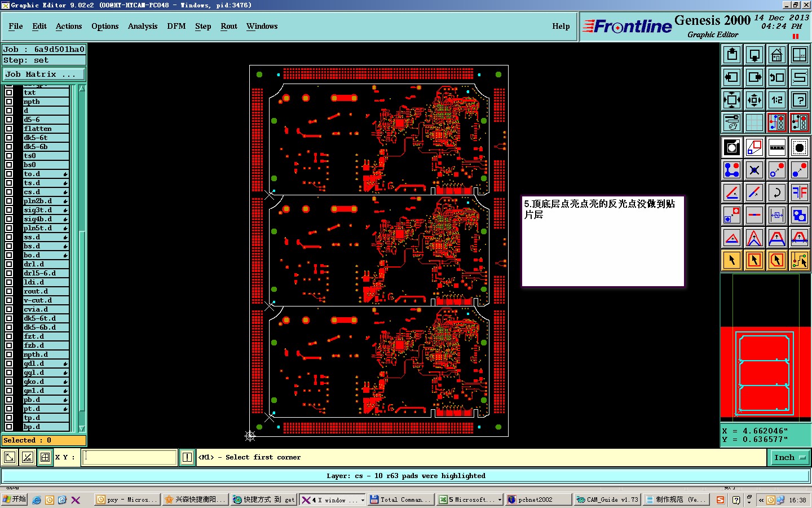Click the wrench and palette settings icon
This screenshot has height=508, width=812.
(732, 122)
